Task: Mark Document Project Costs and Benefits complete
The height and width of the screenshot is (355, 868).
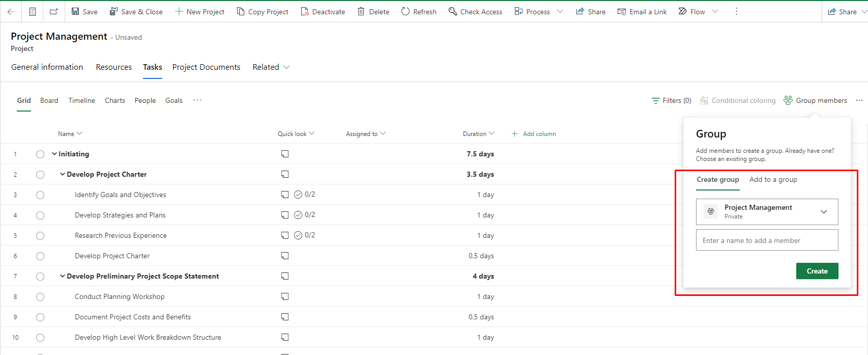Action: pyautogui.click(x=40, y=317)
